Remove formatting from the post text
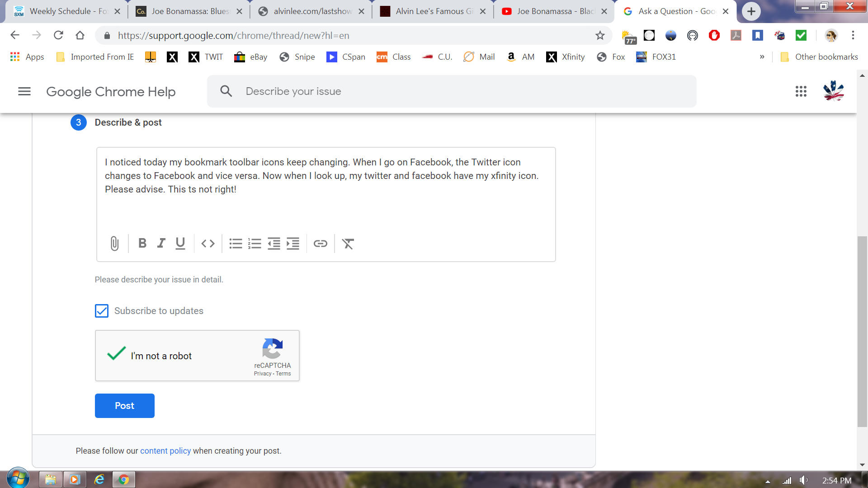 (x=348, y=244)
